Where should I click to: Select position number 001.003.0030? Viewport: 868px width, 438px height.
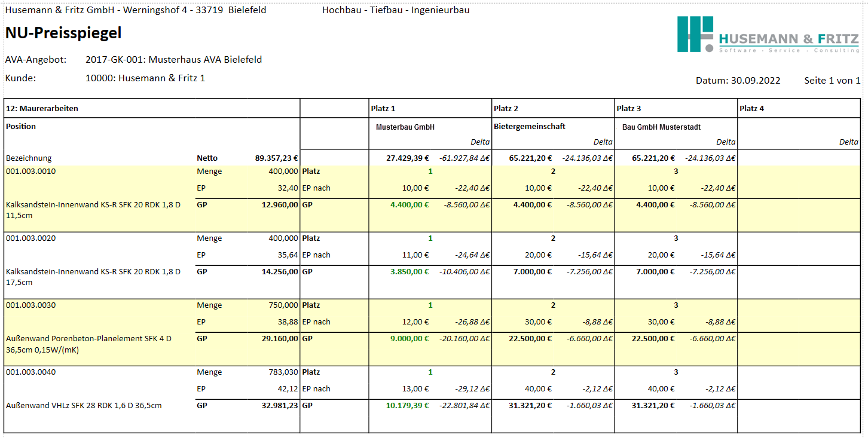pos(31,305)
